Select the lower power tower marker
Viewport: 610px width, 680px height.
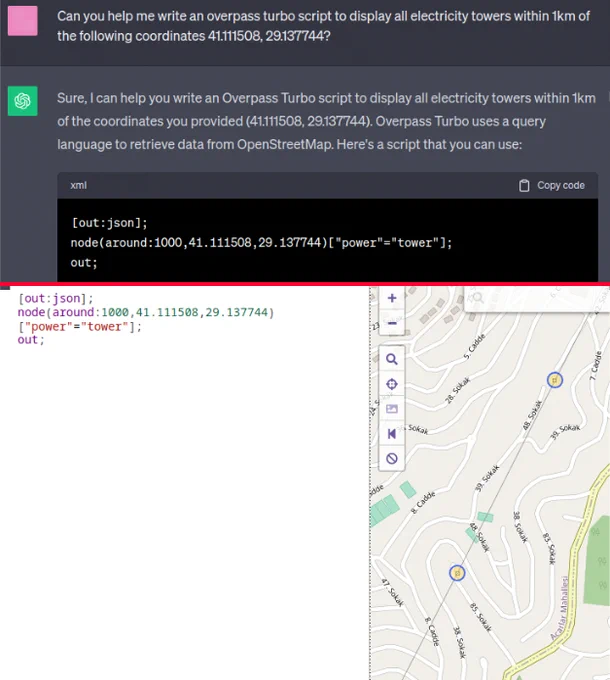[457, 573]
